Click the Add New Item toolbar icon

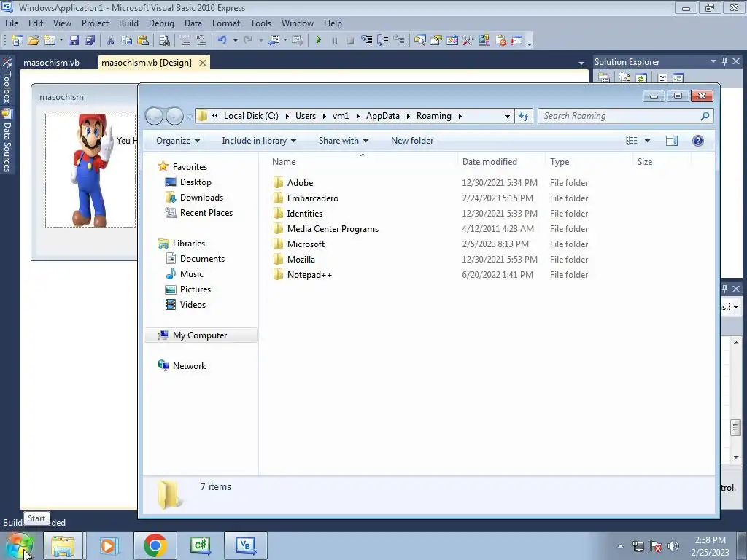(50, 41)
